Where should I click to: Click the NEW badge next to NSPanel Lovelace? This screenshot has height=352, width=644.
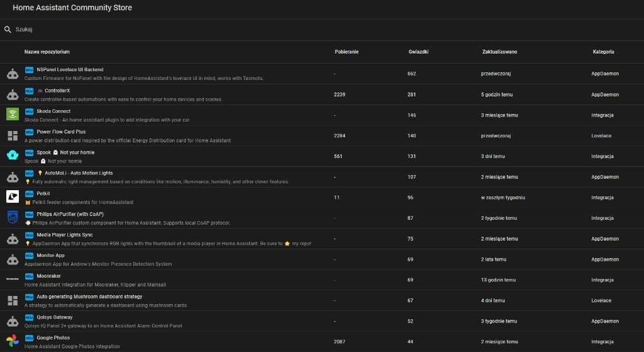click(29, 70)
